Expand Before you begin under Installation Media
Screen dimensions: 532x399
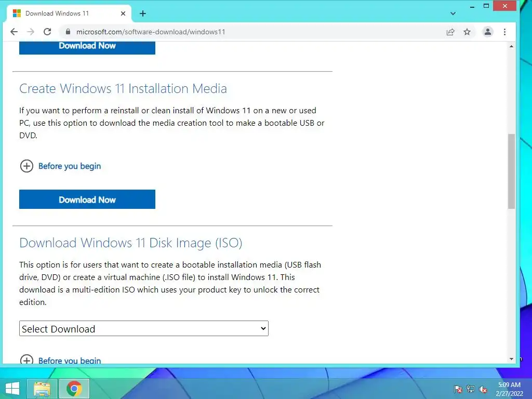click(70, 166)
